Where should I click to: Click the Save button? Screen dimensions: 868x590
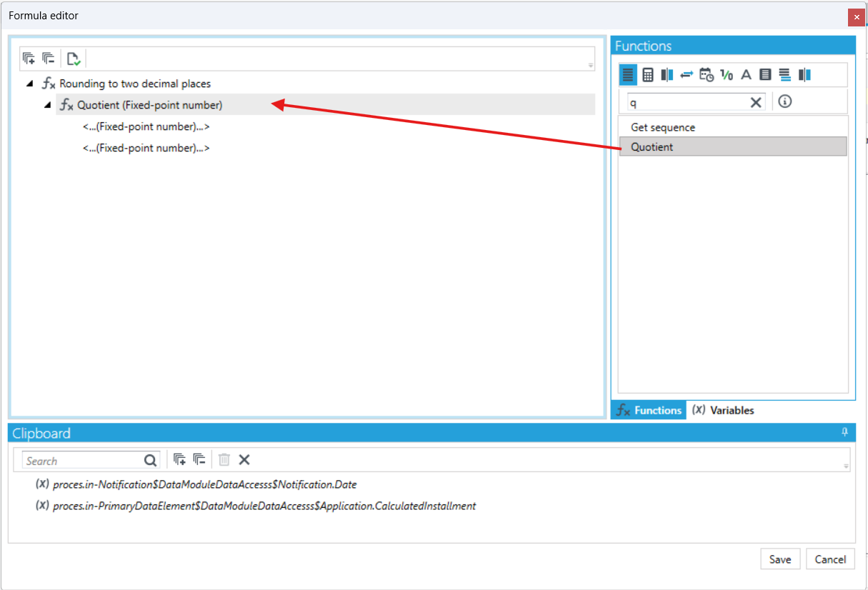(x=780, y=559)
